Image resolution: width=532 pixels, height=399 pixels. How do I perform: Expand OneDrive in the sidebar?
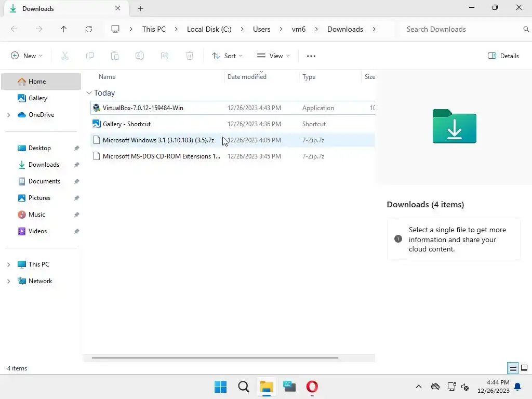[8, 115]
